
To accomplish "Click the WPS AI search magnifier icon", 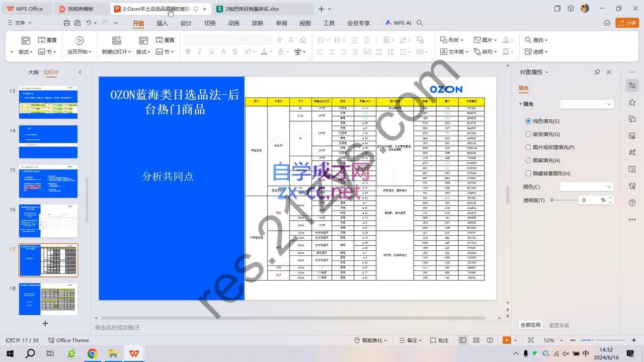I will (420, 23).
